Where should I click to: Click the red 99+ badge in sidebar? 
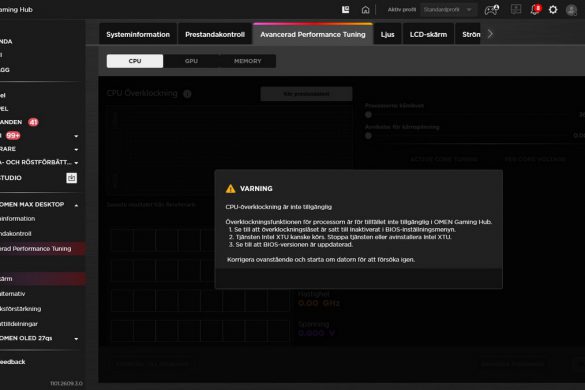[13, 135]
